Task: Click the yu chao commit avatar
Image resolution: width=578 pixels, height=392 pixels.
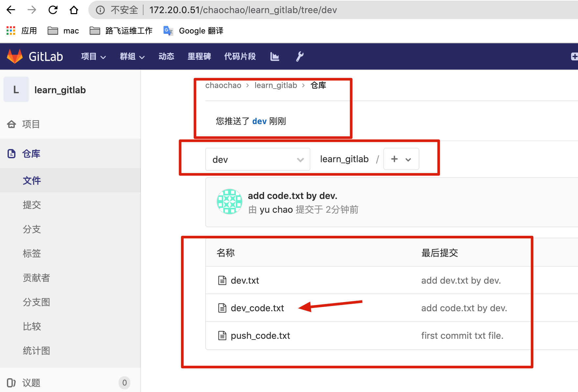Action: 230,202
